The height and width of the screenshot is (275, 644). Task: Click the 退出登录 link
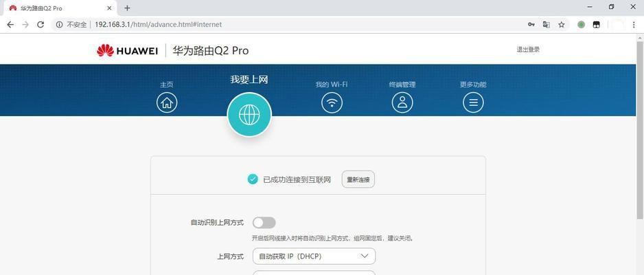tap(528, 49)
